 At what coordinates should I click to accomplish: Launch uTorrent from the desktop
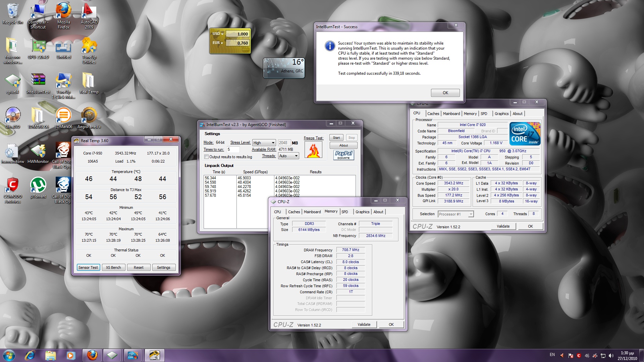38,188
